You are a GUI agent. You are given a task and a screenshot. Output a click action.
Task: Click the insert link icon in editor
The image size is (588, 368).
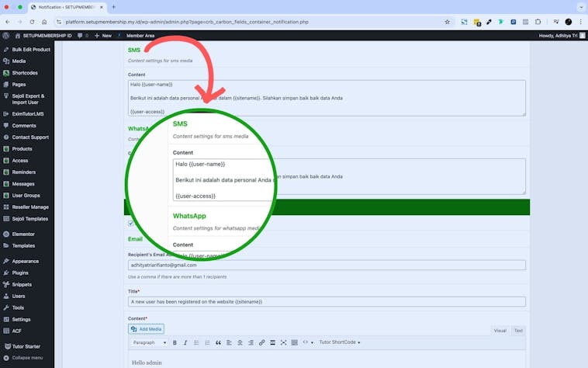click(261, 342)
